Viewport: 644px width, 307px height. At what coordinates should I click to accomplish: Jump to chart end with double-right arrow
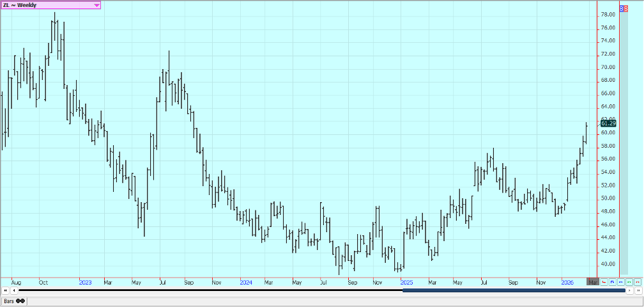pos(638,291)
